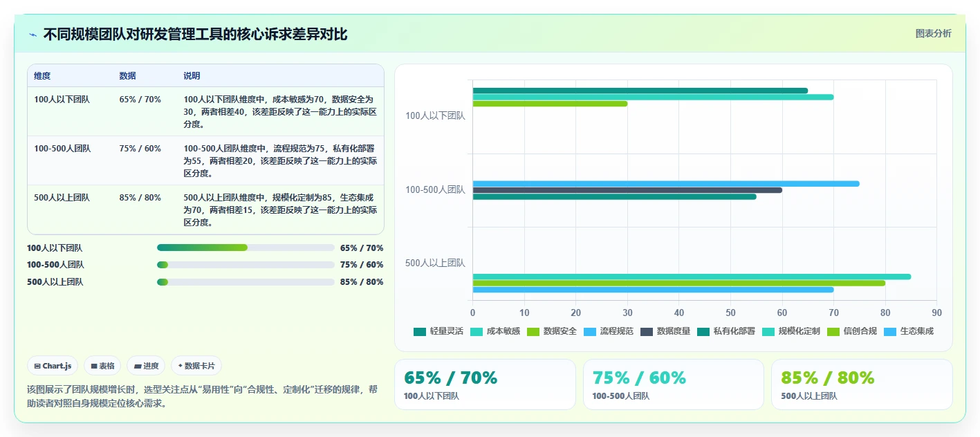
Task: Open the 65% / 70% data card
Action: pos(485,384)
